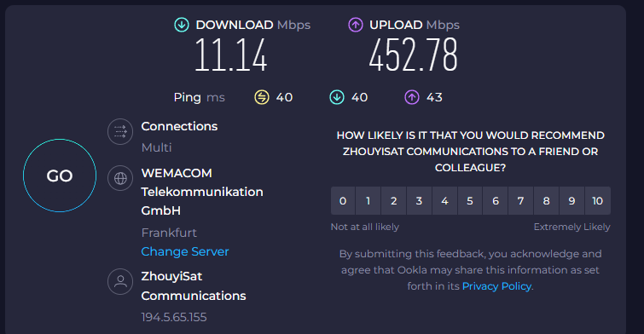Image resolution: width=644 pixels, height=334 pixels.
Task: Click the Multi connections setting
Action: tap(156, 147)
